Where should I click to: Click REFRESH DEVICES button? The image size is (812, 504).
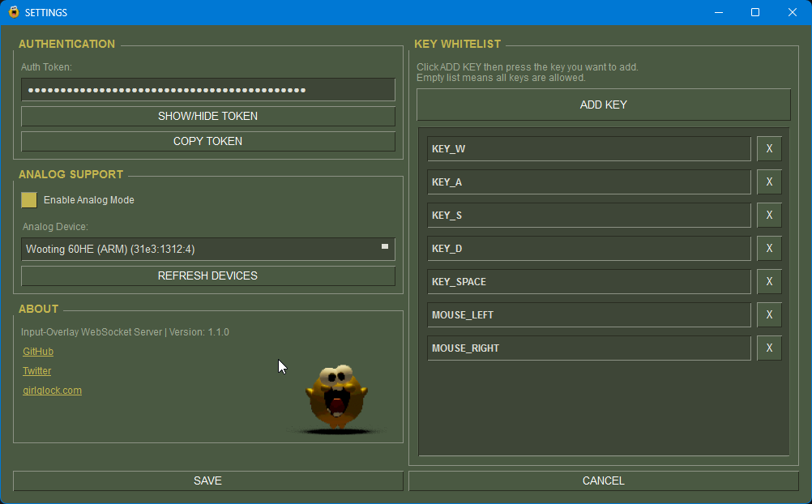point(207,276)
